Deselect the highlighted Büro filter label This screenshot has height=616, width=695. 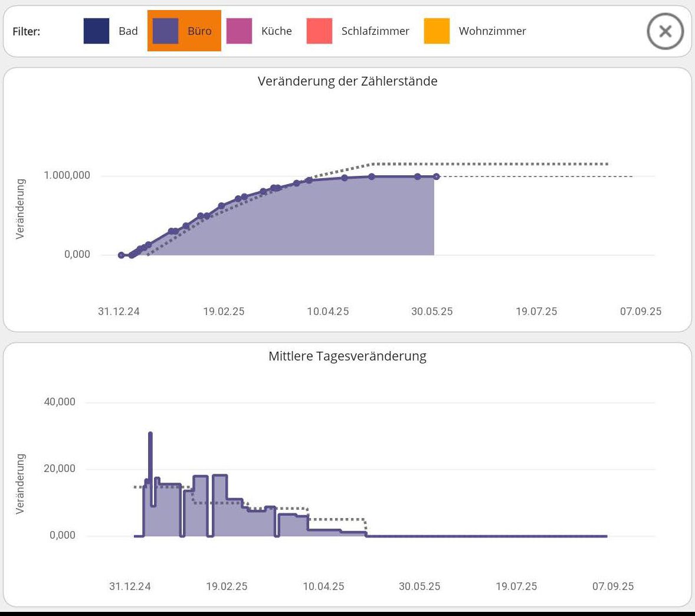coord(199,31)
